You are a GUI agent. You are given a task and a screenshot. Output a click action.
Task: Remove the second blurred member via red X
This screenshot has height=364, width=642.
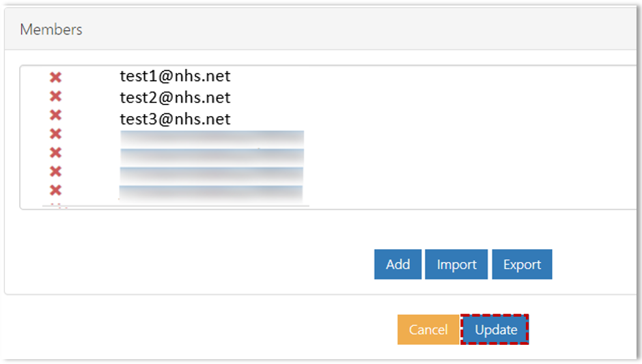click(56, 153)
